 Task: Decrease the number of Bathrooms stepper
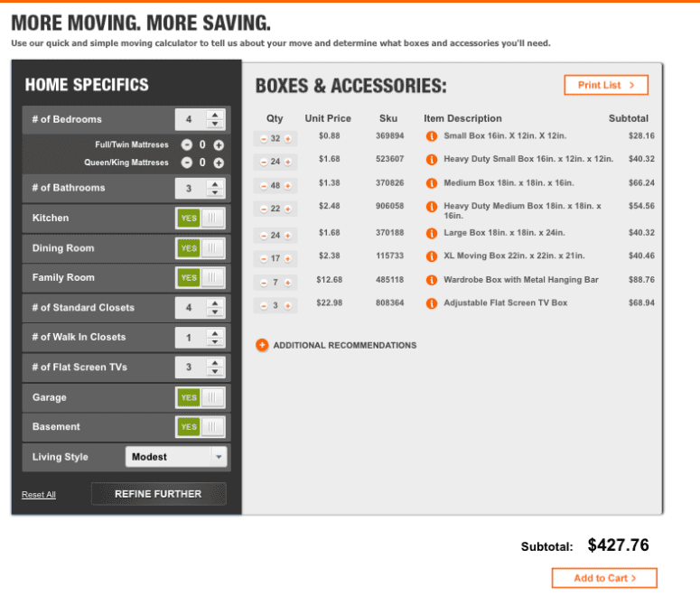tap(215, 193)
